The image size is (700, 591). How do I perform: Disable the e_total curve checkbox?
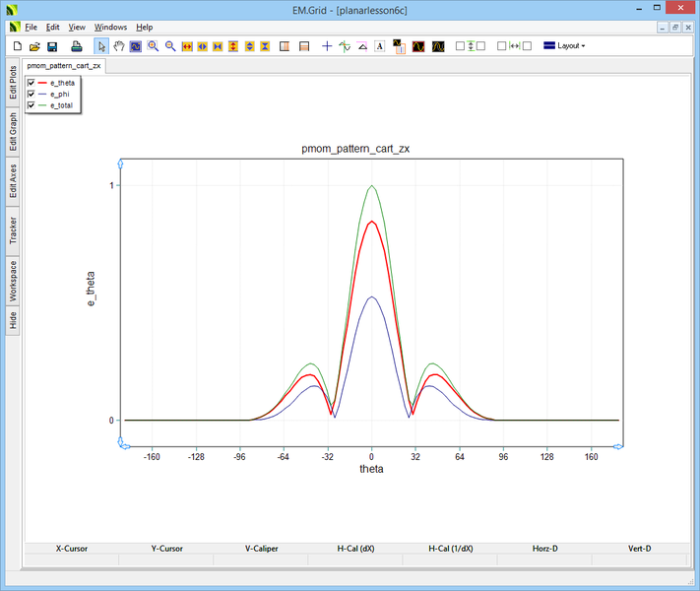click(32, 104)
